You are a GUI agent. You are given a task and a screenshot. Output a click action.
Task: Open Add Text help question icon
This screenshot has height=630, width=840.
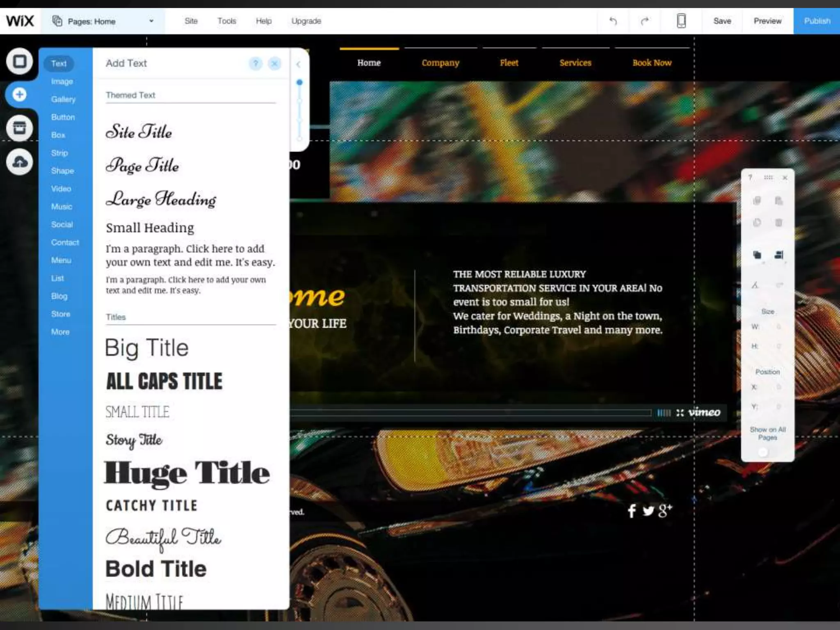click(256, 64)
